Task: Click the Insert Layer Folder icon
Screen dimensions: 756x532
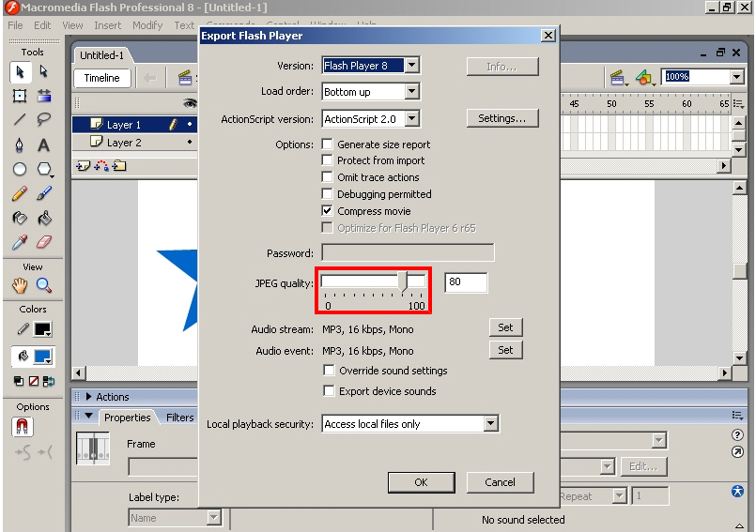Action: point(118,166)
